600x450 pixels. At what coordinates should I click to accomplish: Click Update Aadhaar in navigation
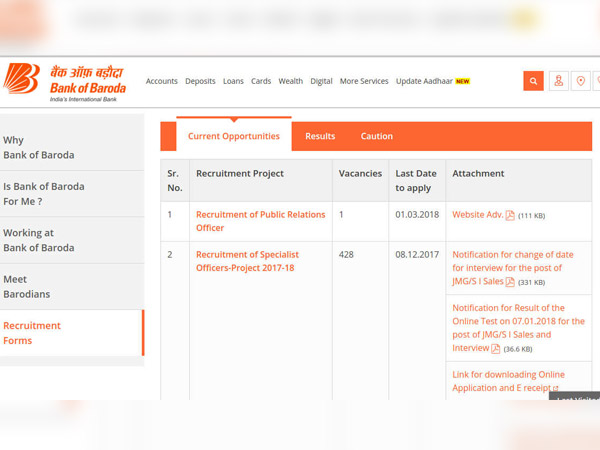point(424,81)
